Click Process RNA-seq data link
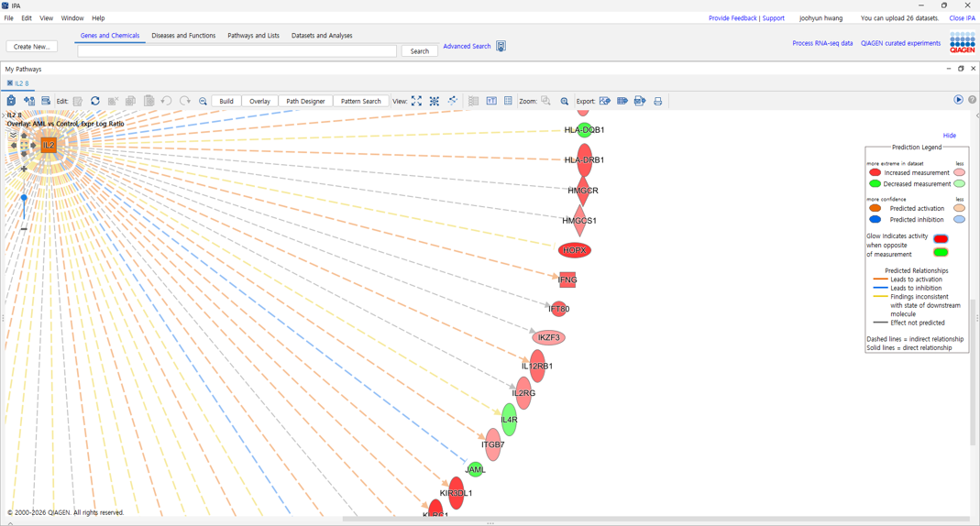 click(x=822, y=43)
